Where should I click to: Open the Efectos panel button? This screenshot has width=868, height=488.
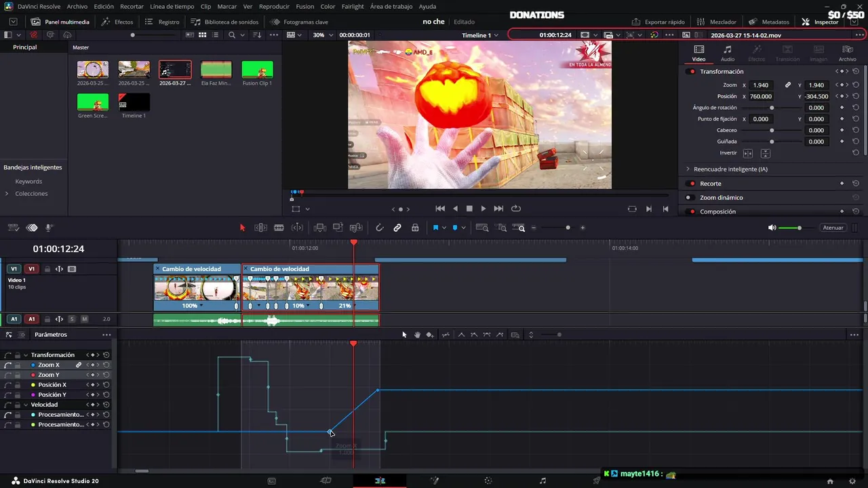tap(117, 22)
